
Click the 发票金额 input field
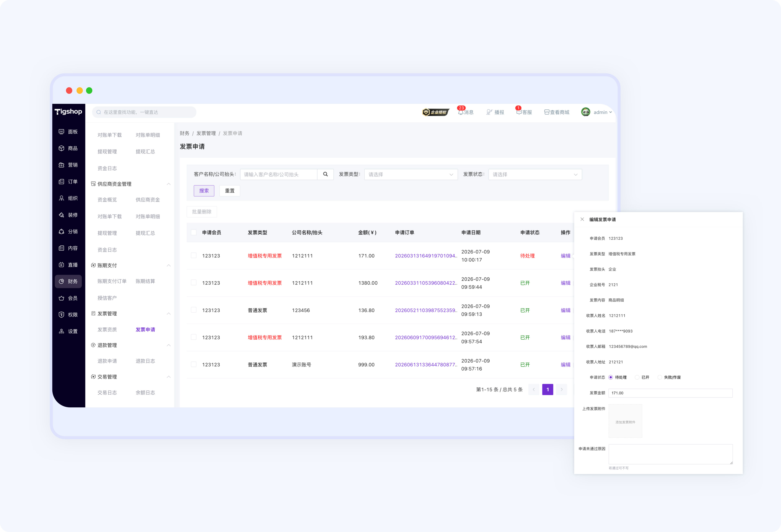click(670, 393)
